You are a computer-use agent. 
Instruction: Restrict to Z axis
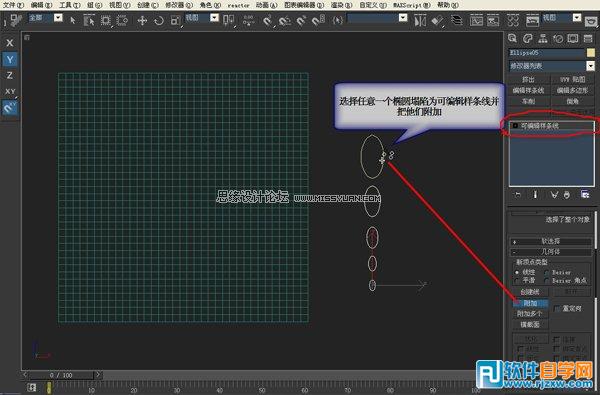point(10,75)
